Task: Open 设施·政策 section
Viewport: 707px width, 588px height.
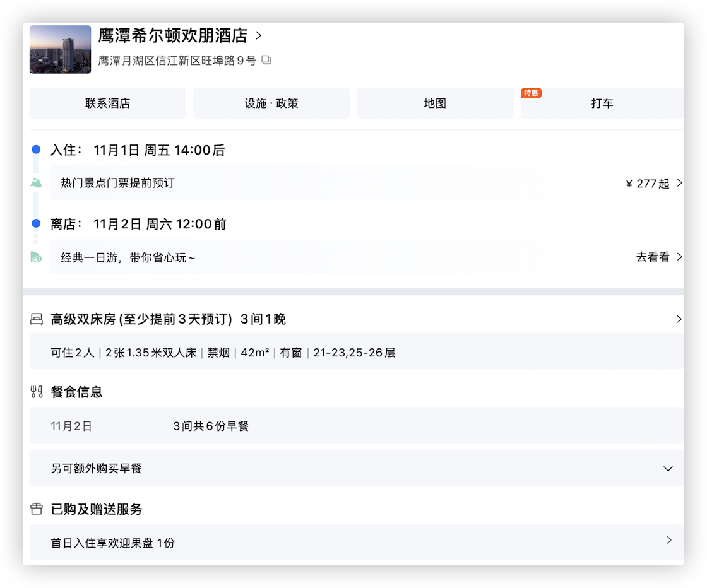Action: (x=271, y=103)
